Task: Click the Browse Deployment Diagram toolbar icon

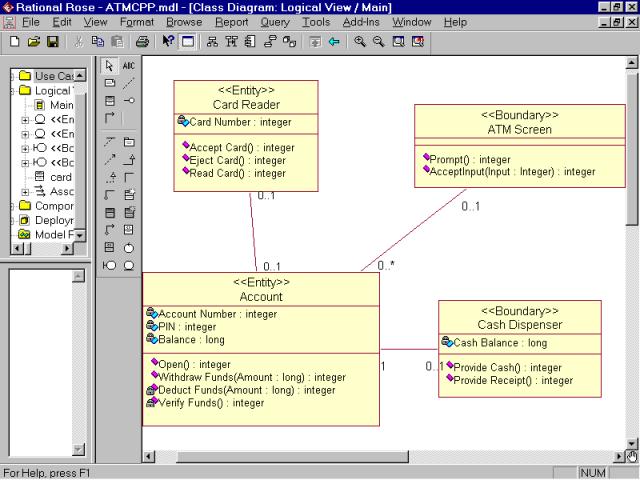Action: (289, 42)
